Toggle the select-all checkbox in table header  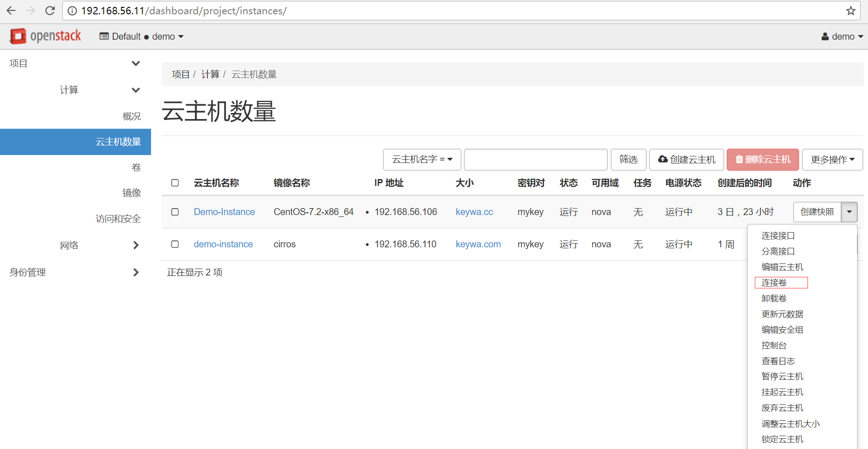pyautogui.click(x=175, y=183)
